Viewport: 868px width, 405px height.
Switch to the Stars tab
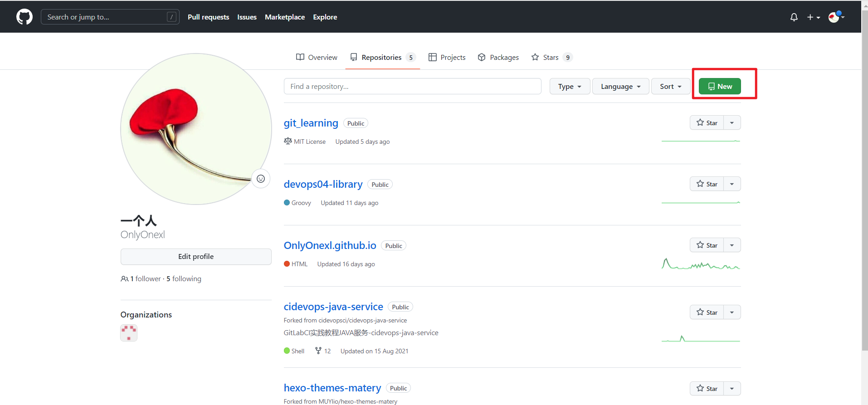coord(551,58)
